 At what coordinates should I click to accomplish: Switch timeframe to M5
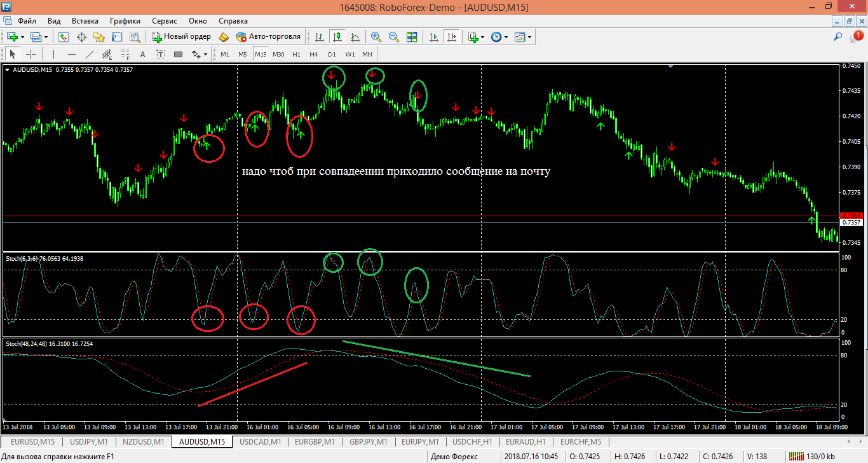[243, 54]
